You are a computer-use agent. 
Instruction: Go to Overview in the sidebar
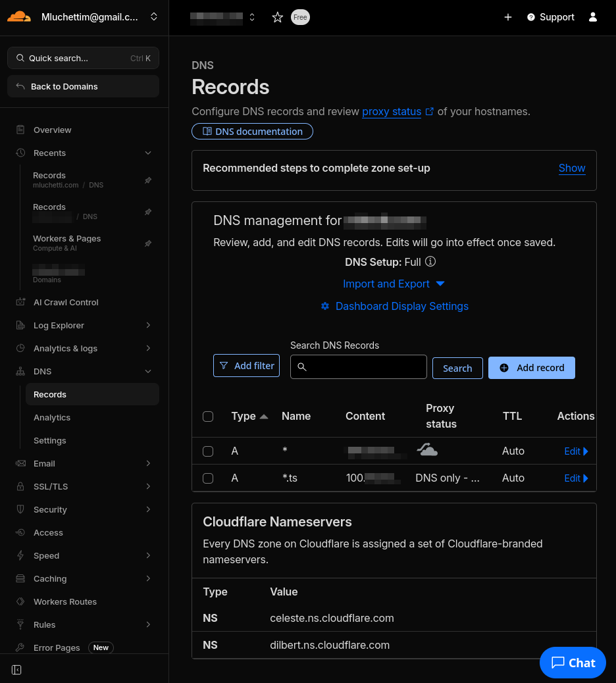(52, 130)
